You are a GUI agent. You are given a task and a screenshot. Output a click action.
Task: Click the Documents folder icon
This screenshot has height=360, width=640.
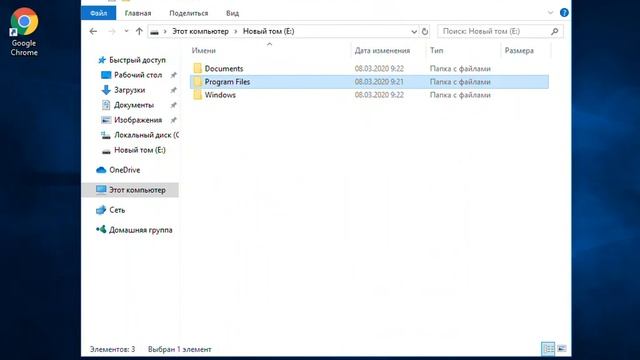(x=198, y=68)
